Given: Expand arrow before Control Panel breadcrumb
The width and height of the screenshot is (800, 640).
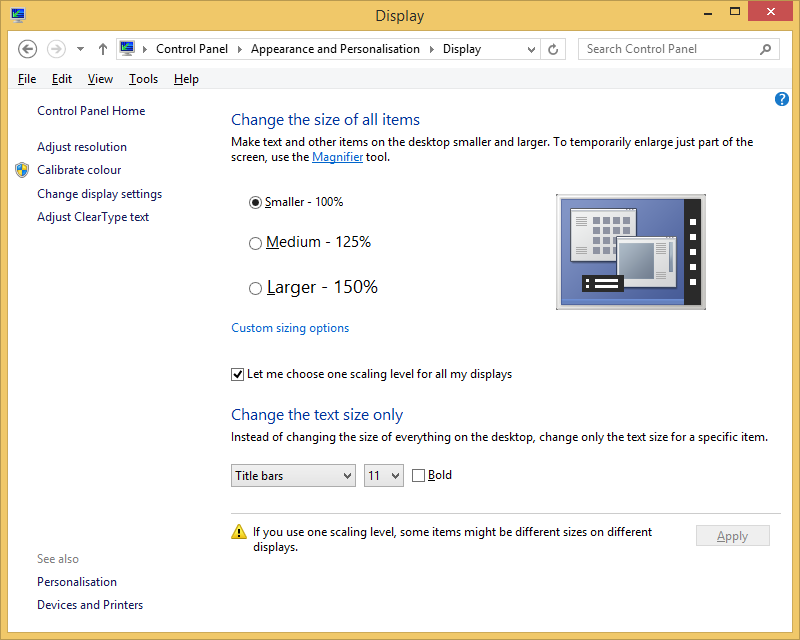Looking at the screenshot, I should point(145,50).
